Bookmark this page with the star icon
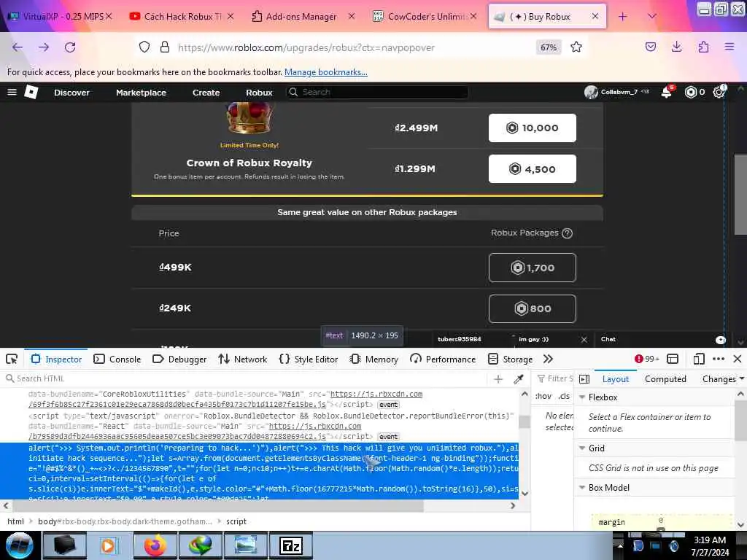 coord(576,47)
